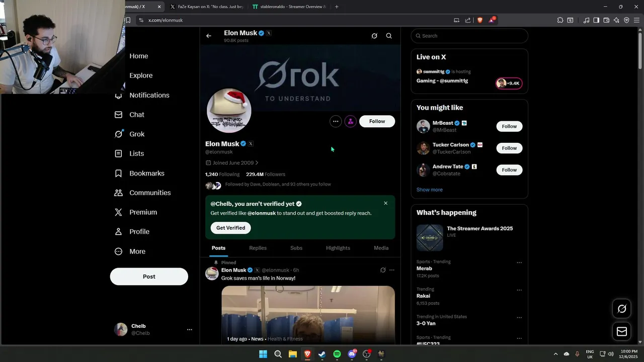
Task: Join summit1g's live broadcast with +9.4K listeners
Action: pyautogui.click(x=509, y=83)
